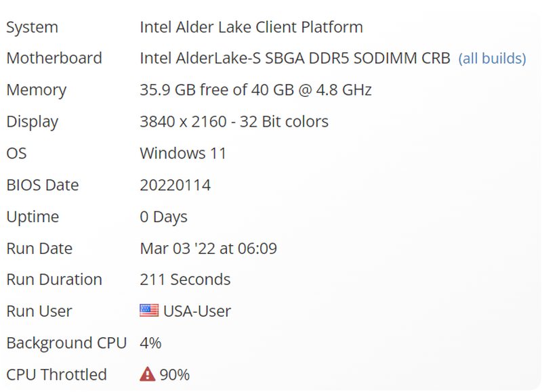Image resolution: width=542 pixels, height=392 pixels.
Task: Click the AlderLake-S SBGA DDR5 motherboard name
Action: click(x=295, y=58)
